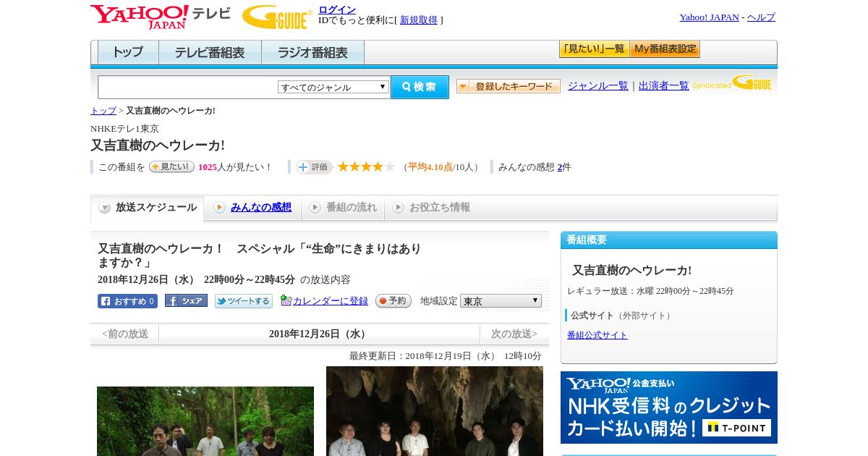Expand the すべてのジャンル genre dropdown
The image size is (868, 456).
[x=333, y=87]
